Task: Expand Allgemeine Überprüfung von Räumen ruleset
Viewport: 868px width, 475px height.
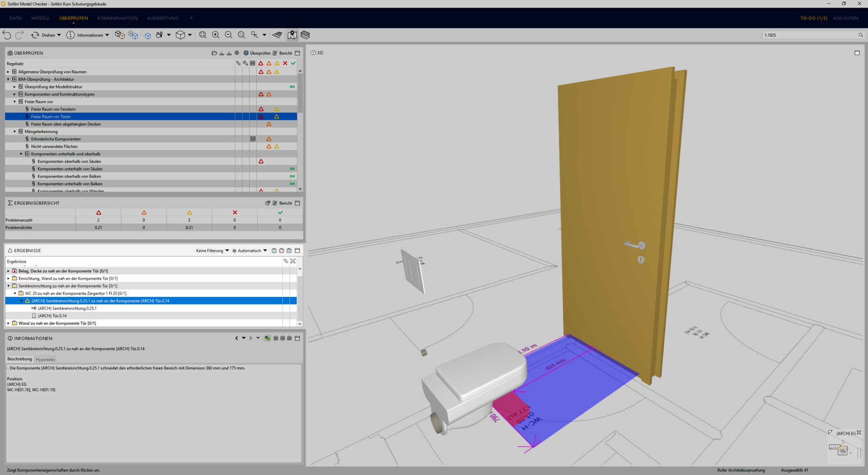Action: 8,72
